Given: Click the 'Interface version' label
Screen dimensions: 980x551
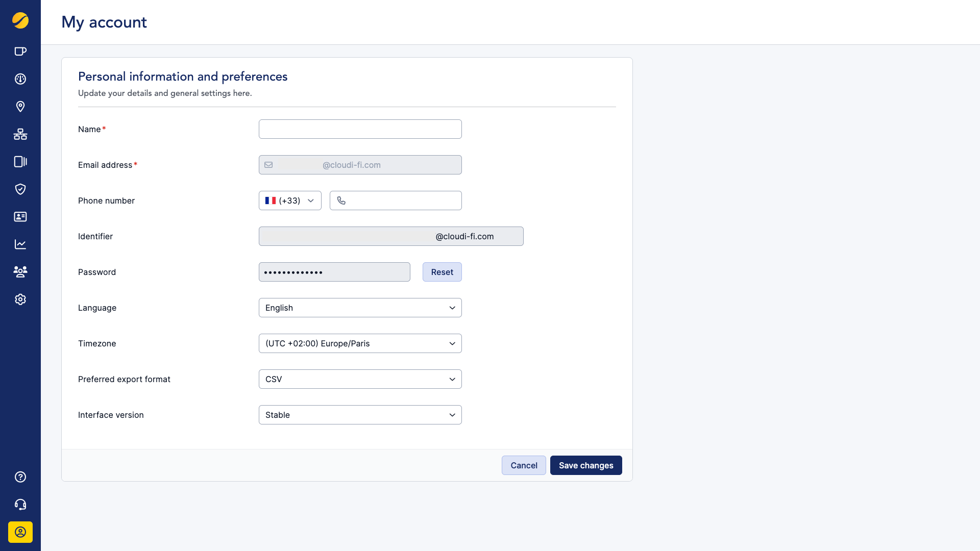Looking at the screenshot, I should point(111,415).
